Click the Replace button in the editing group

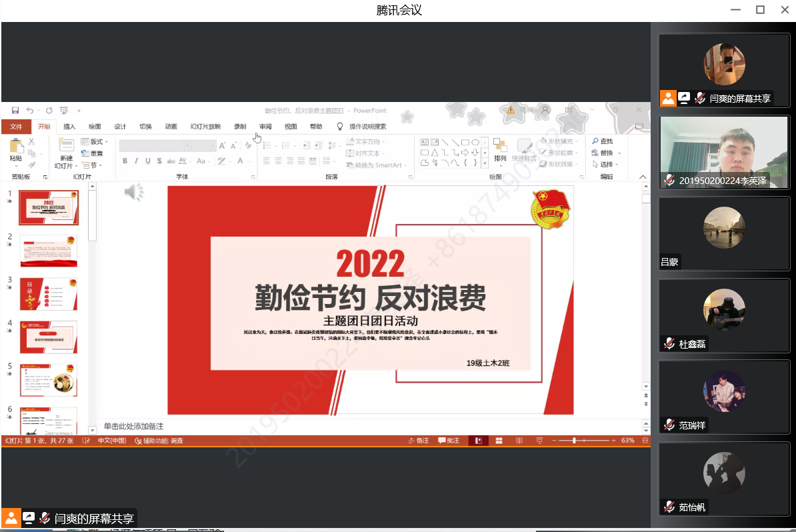pos(605,153)
